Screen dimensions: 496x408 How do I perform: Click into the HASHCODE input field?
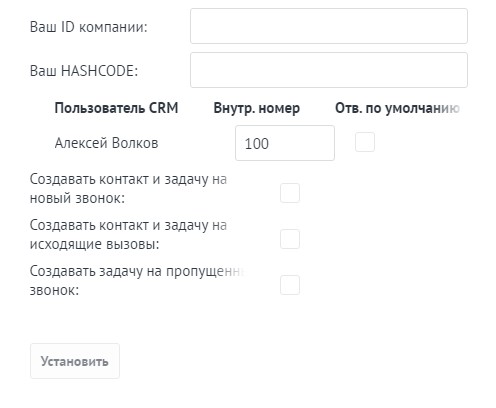pyautogui.click(x=329, y=70)
